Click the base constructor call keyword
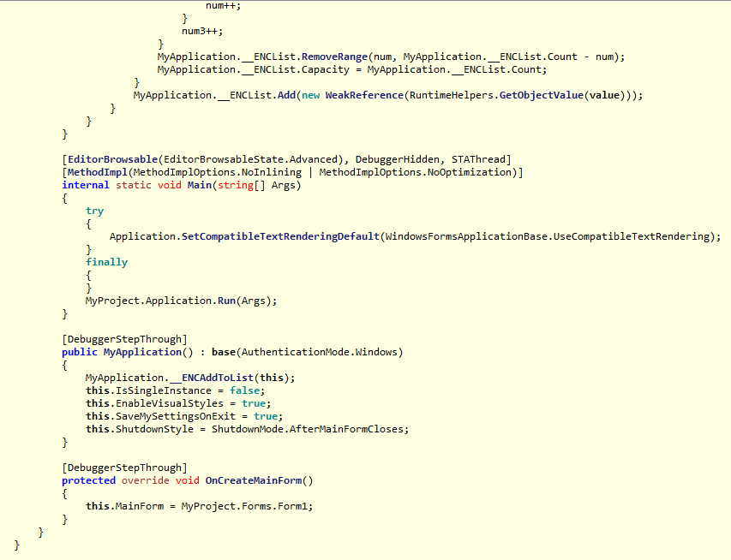The width and height of the screenshot is (731, 560). 224,352
